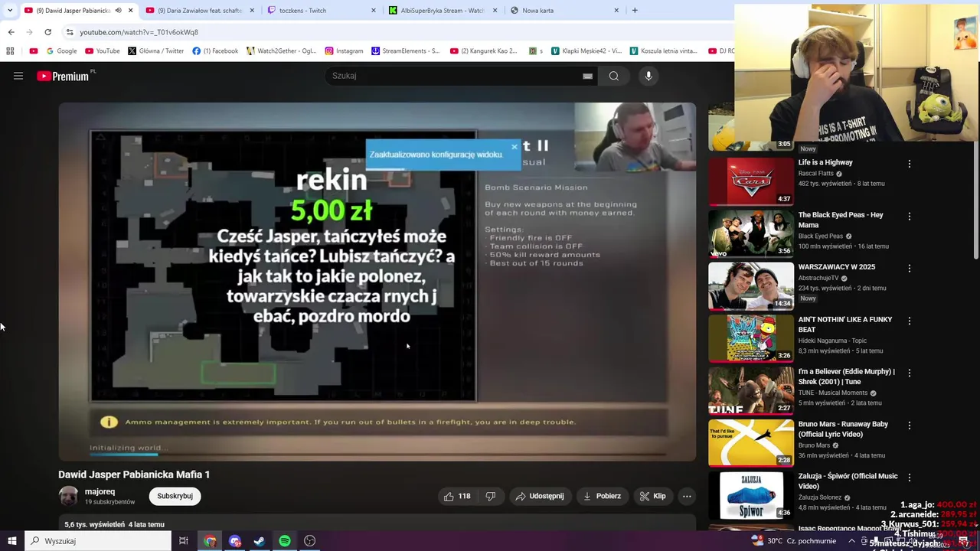Like the video with 118 likes

point(457,496)
